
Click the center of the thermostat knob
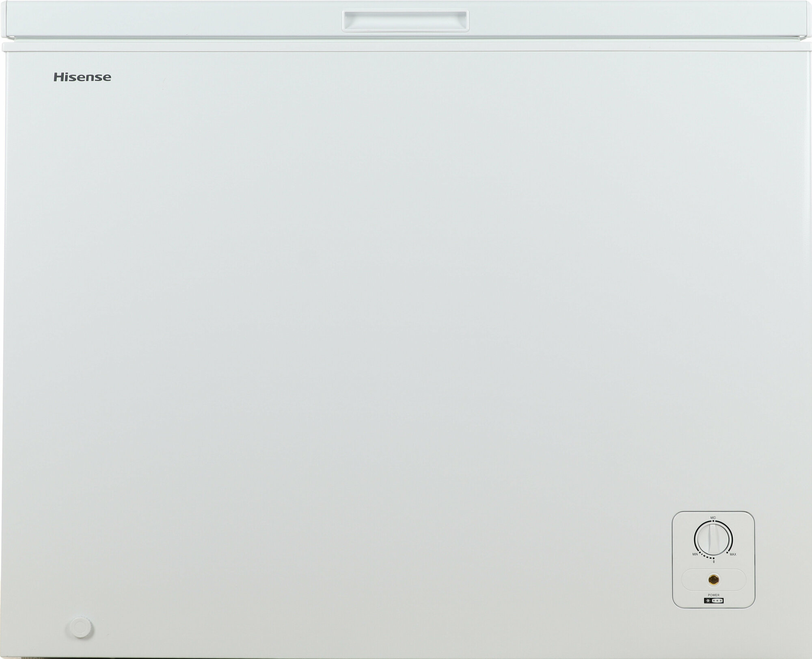click(713, 539)
